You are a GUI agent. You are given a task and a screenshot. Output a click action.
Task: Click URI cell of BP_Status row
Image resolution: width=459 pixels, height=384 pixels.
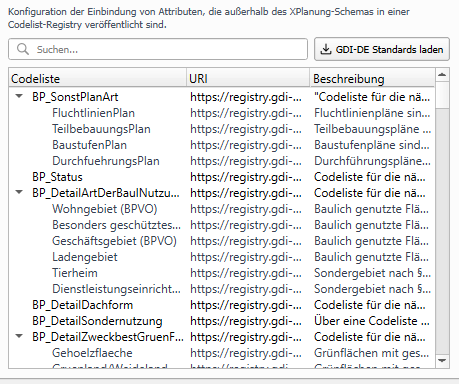pyautogui.click(x=246, y=177)
